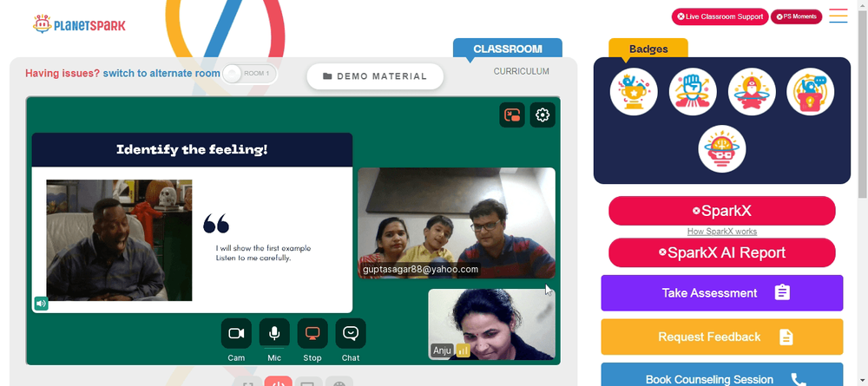Open the trophy badge
This screenshot has width=868, height=386.
634,92
